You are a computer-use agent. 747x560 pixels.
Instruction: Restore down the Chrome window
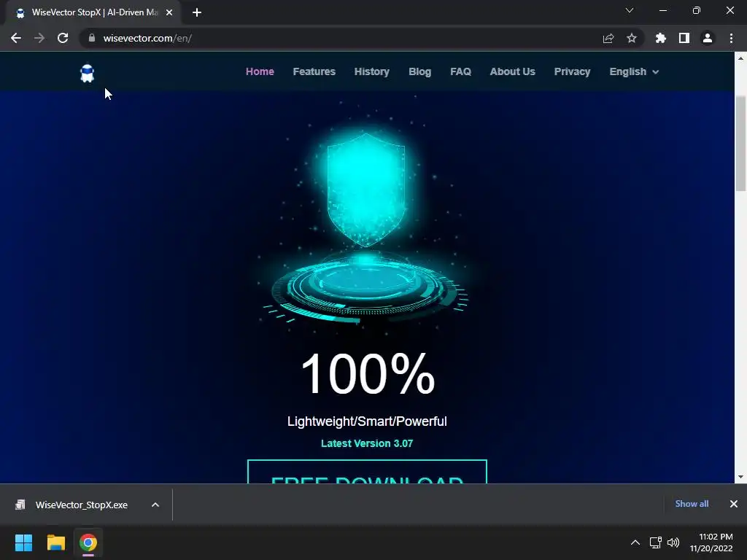click(x=697, y=10)
